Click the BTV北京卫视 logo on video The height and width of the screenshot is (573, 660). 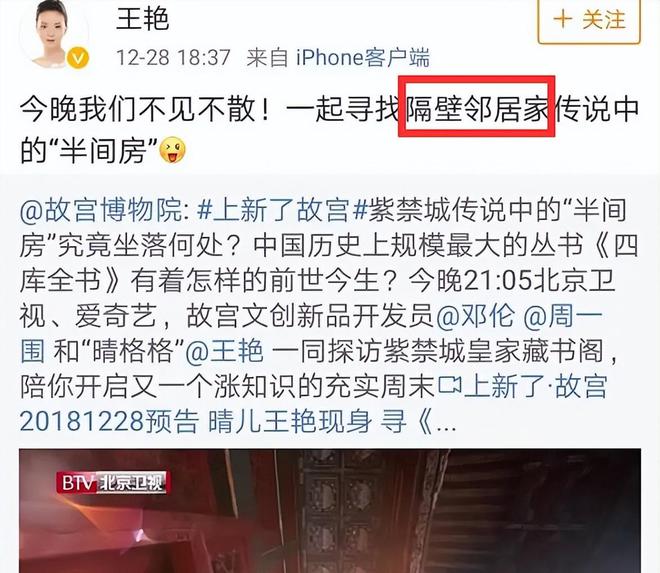pyautogui.click(x=112, y=482)
